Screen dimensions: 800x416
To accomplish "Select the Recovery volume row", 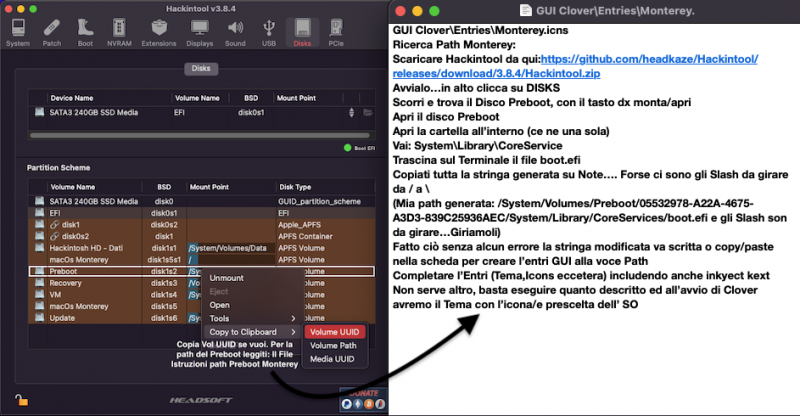I will pyautogui.click(x=202, y=283).
